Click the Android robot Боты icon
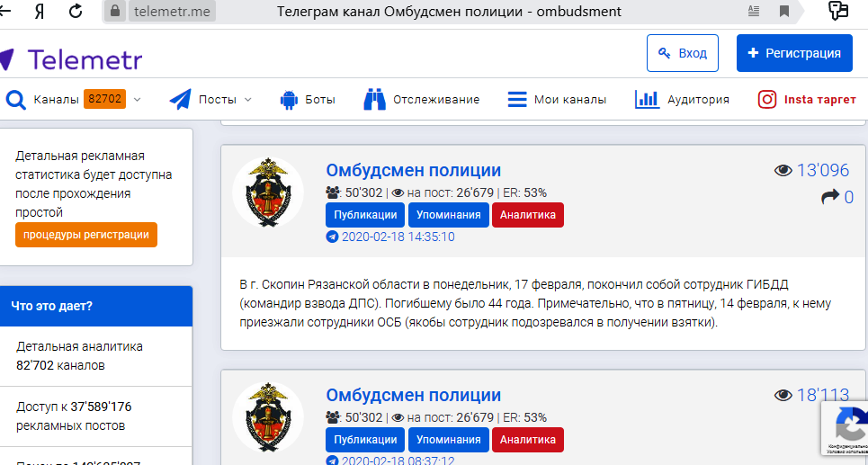 tap(289, 100)
